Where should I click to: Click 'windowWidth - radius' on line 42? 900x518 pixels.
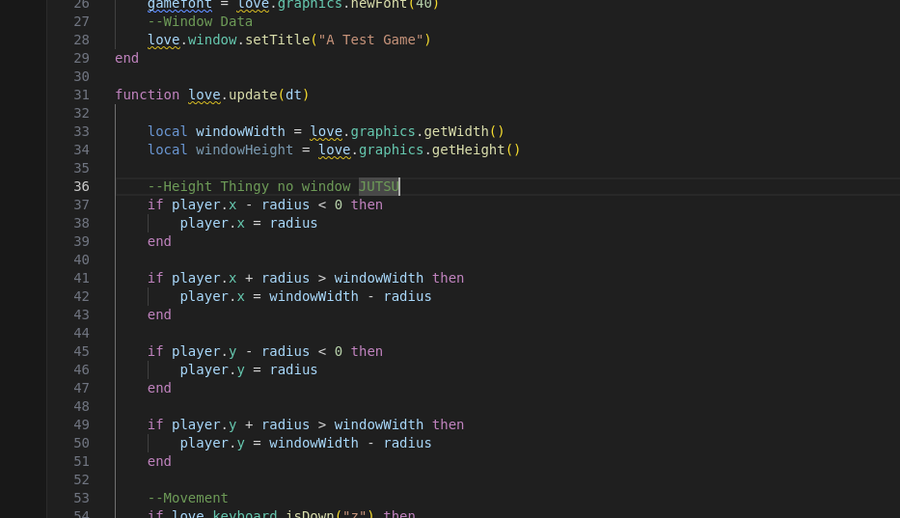click(350, 297)
